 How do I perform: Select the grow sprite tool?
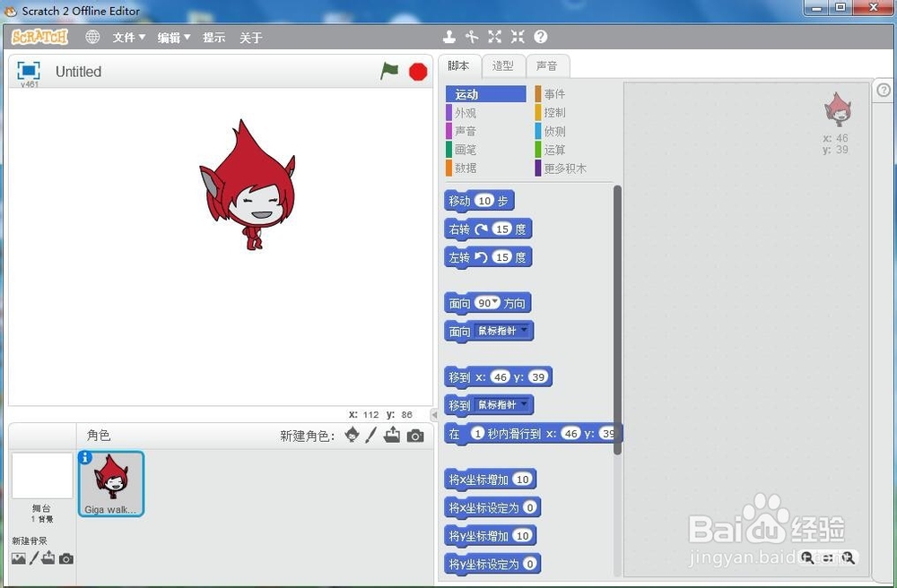tap(495, 37)
